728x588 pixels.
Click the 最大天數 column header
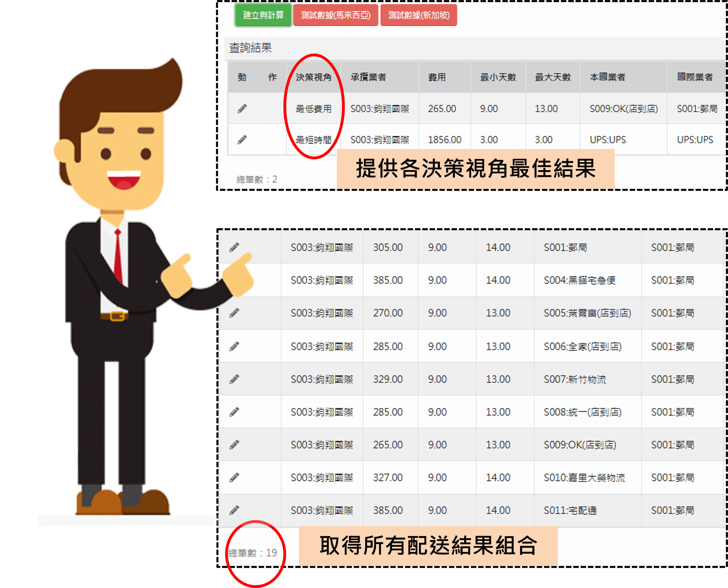click(x=553, y=77)
